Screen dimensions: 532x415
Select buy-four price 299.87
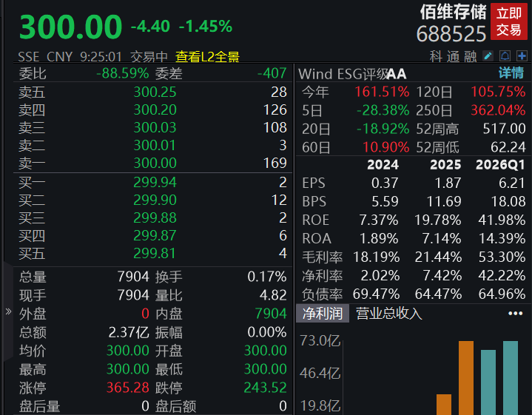[155, 235]
